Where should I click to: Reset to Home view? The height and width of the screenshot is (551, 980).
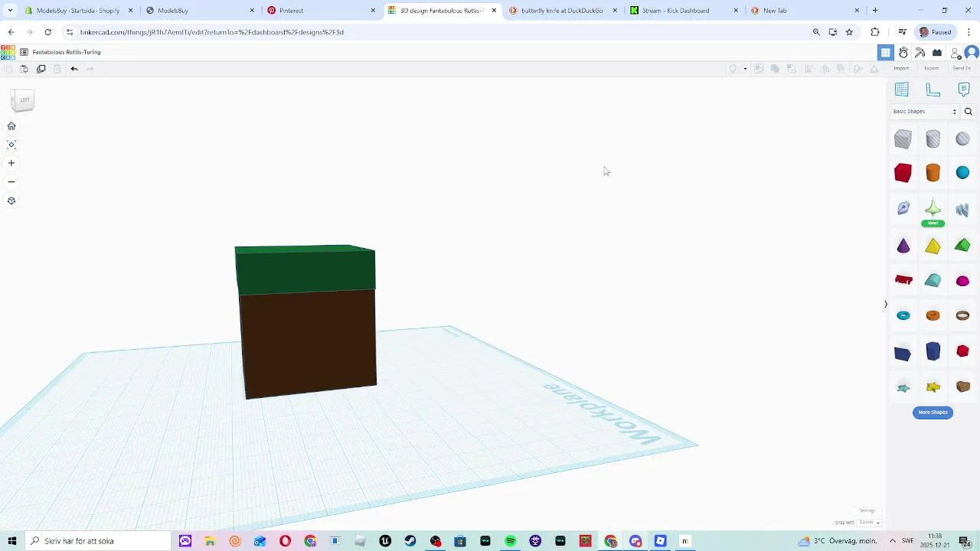click(x=11, y=126)
